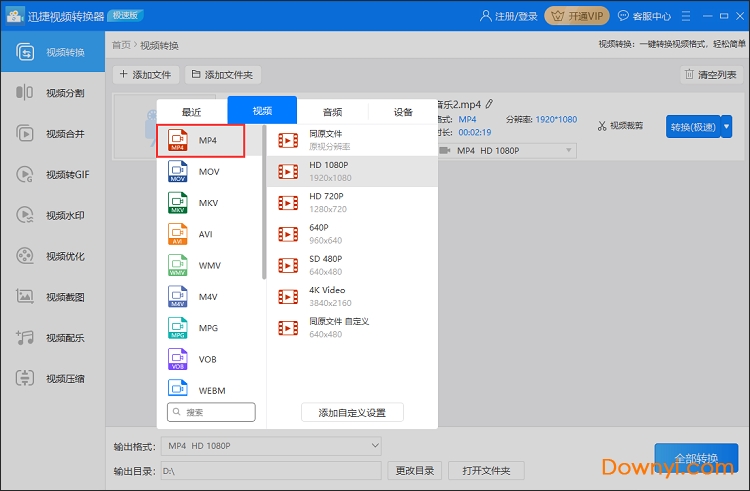
Task: Click the 转换(极速) button
Action: [693, 127]
